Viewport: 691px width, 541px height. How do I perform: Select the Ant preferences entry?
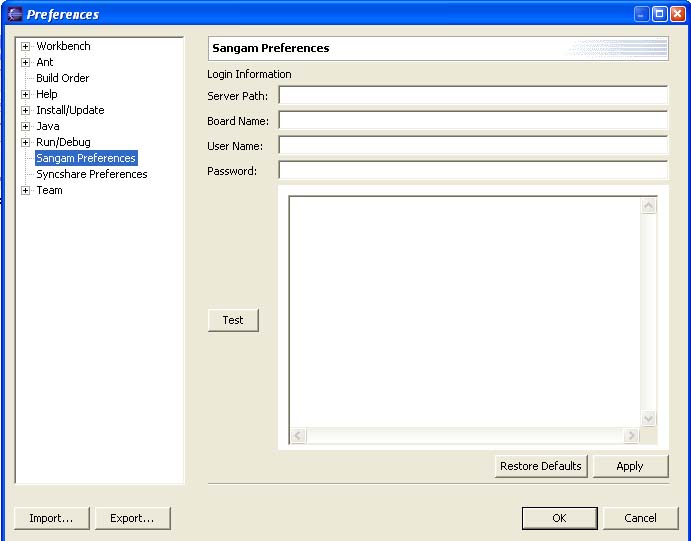click(x=45, y=62)
